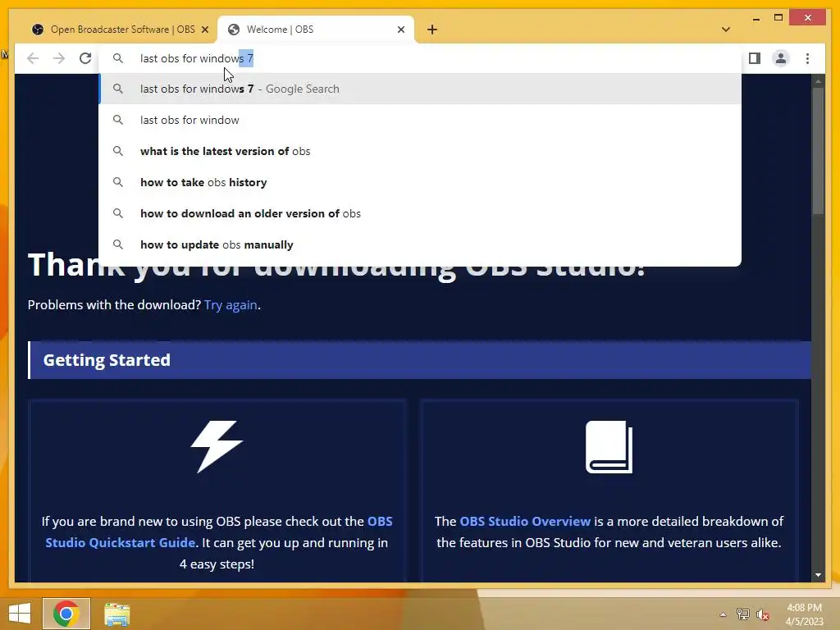Select 'how to download an older version of obs'

[x=420, y=213]
